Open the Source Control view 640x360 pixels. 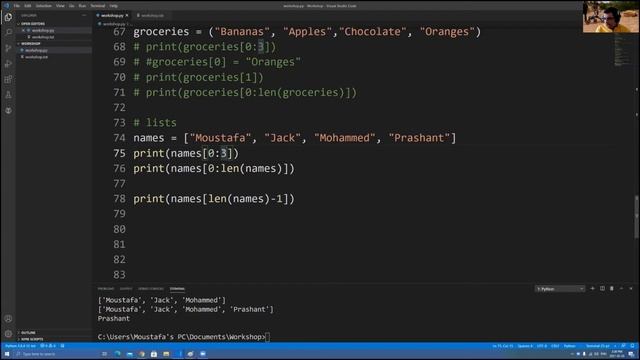8,48
